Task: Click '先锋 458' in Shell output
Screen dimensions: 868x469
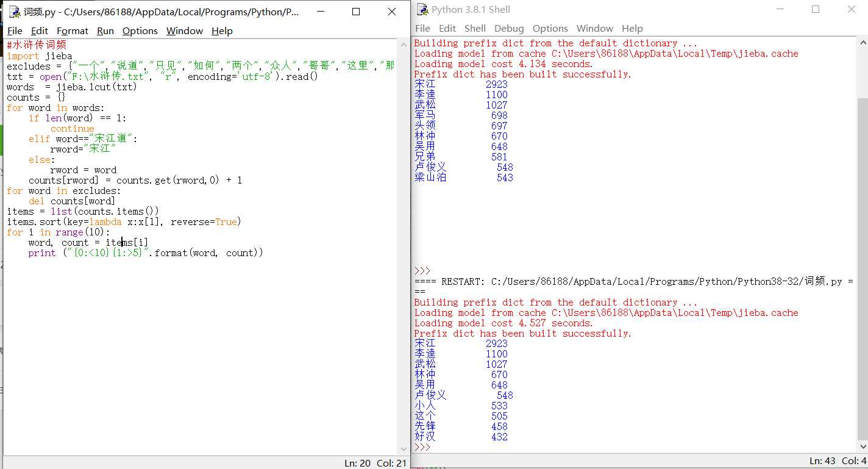Action: [461, 426]
